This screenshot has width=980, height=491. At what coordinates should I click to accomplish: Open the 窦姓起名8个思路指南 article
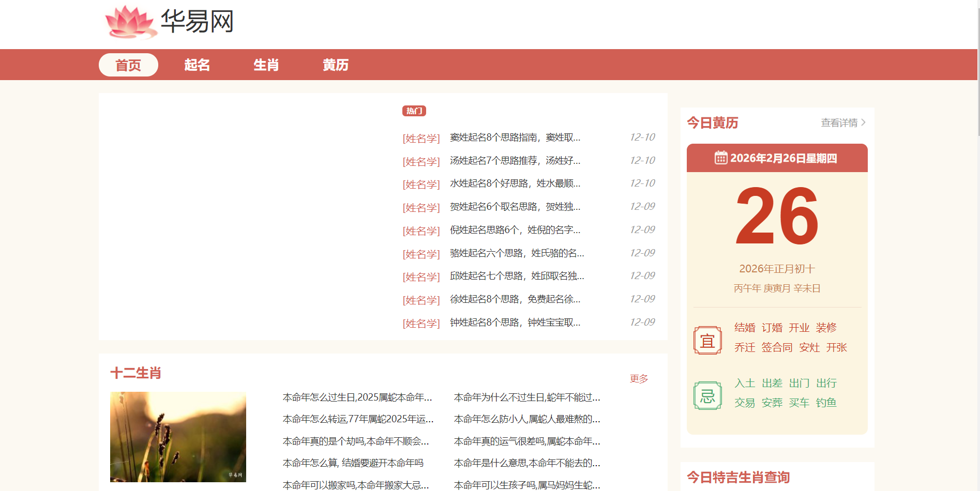[515, 137]
